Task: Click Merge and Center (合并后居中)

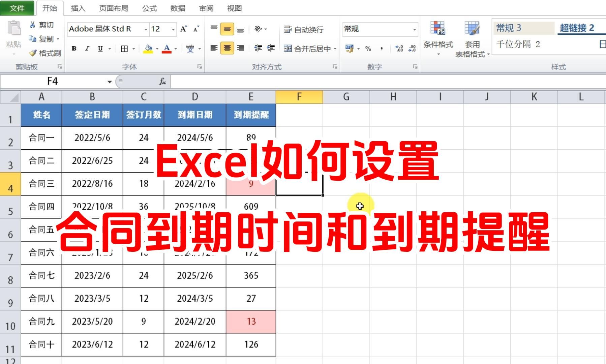Action: point(307,49)
